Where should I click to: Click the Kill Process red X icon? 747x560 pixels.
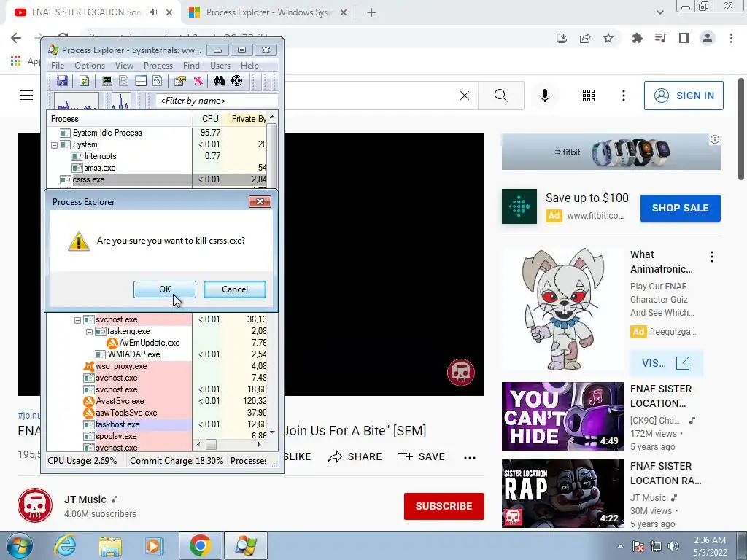(x=198, y=81)
